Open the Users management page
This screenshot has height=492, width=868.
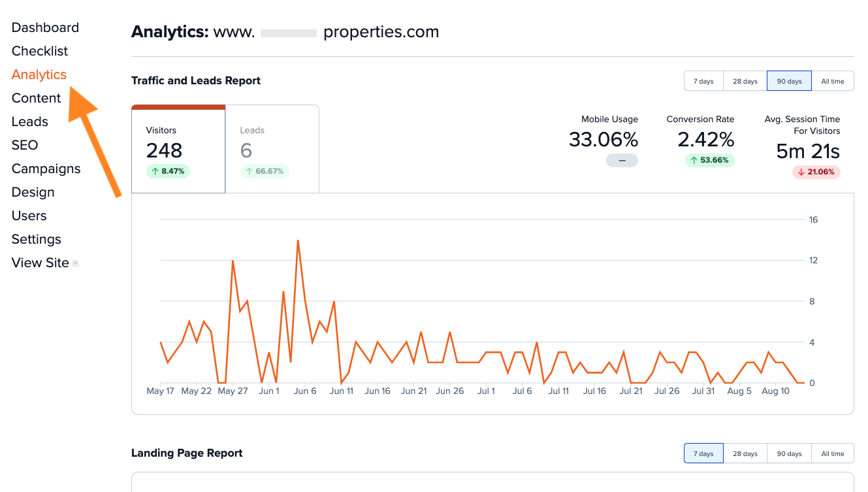tap(29, 215)
